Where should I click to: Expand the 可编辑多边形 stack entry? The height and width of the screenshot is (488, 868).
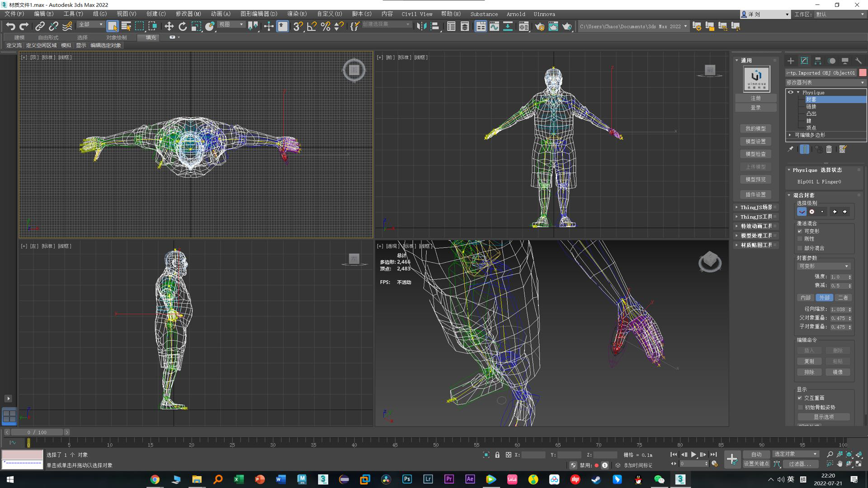pyautogui.click(x=790, y=135)
